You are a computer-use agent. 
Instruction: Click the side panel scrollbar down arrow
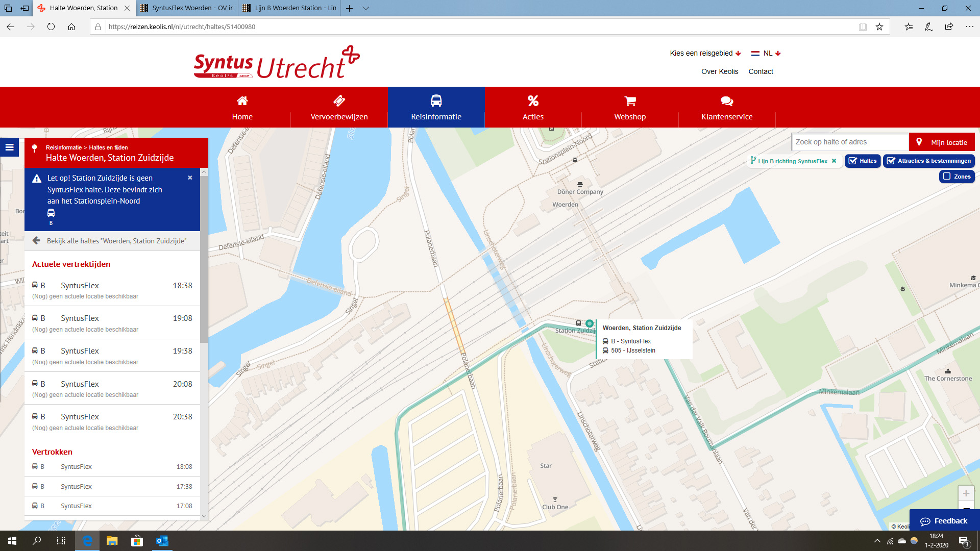point(204,516)
